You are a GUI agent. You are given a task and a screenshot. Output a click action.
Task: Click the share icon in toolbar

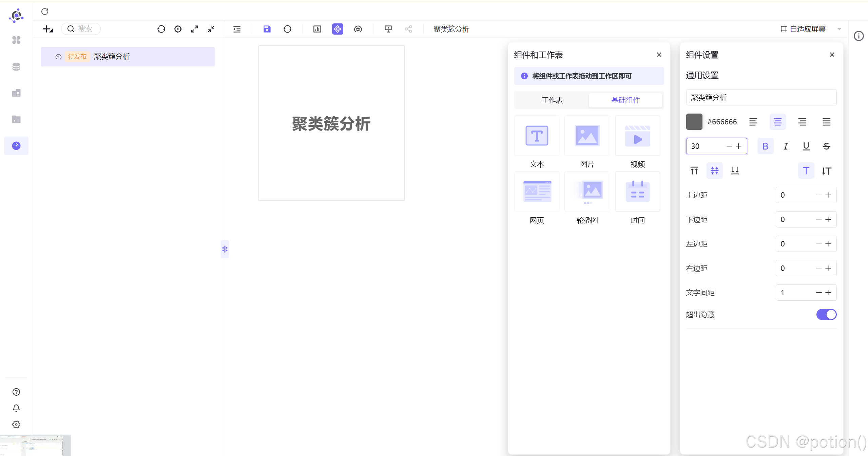(408, 29)
